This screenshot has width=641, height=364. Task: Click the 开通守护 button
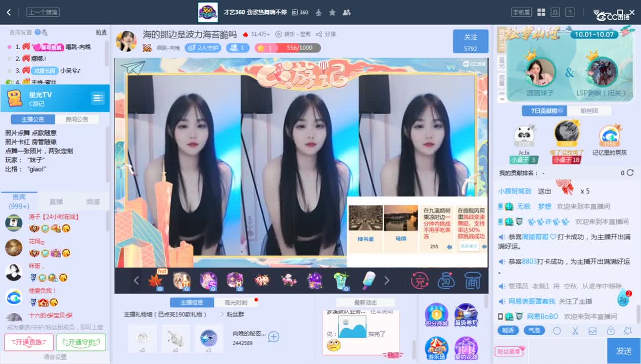click(x=81, y=342)
